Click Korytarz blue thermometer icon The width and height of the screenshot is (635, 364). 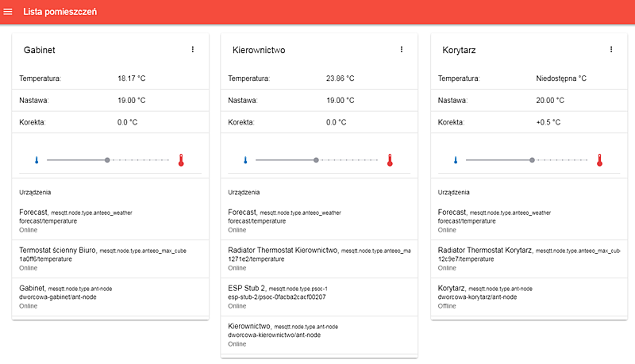pos(456,160)
